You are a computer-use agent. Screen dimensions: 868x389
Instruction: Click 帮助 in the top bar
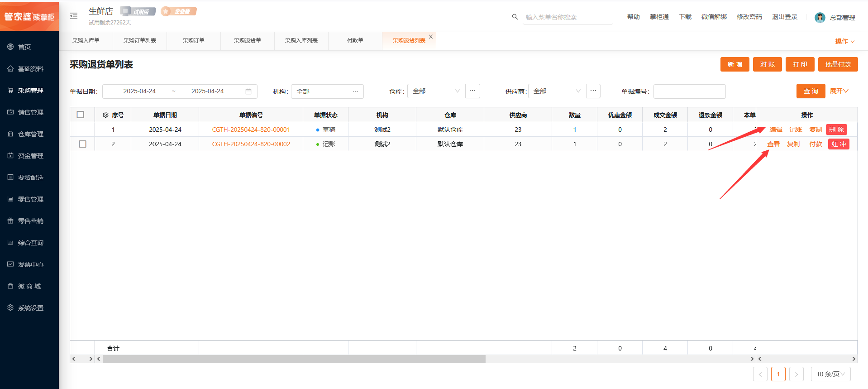(x=634, y=17)
